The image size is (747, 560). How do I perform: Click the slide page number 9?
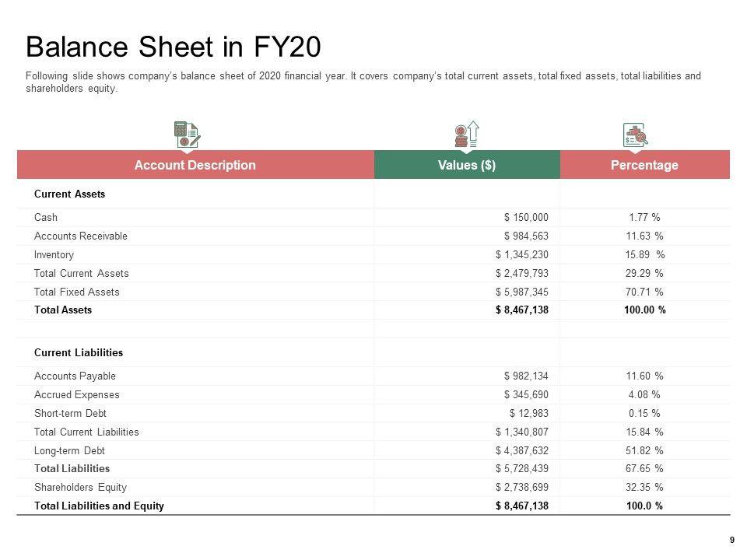(x=731, y=541)
